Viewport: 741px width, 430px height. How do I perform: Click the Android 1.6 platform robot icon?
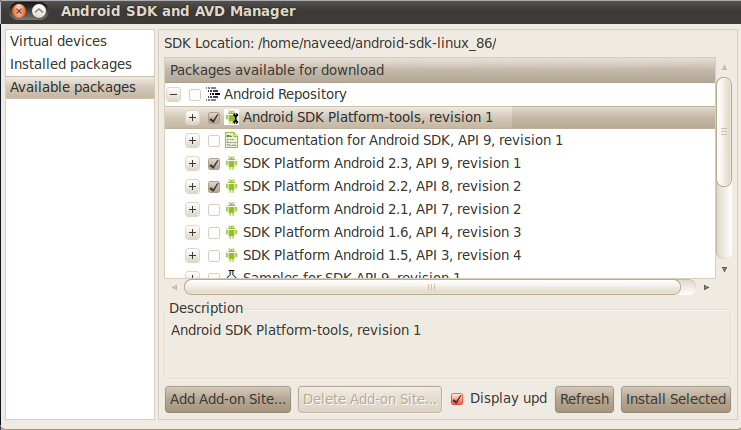pyautogui.click(x=232, y=232)
